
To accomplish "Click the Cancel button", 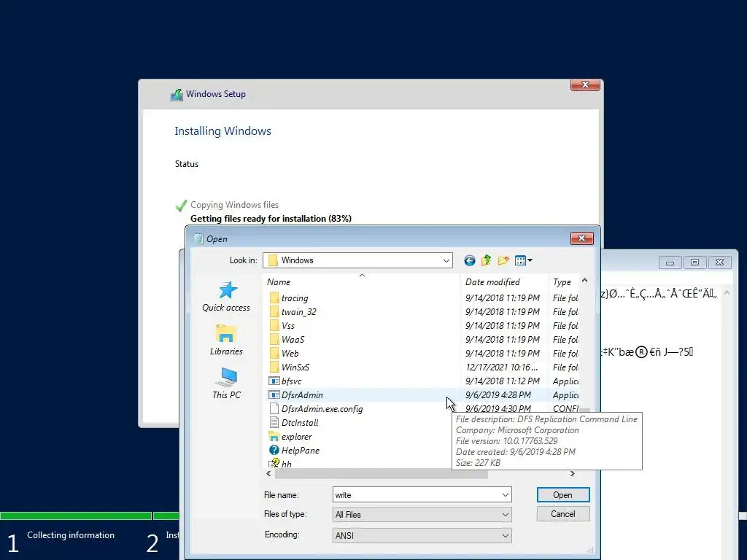I will coord(563,514).
